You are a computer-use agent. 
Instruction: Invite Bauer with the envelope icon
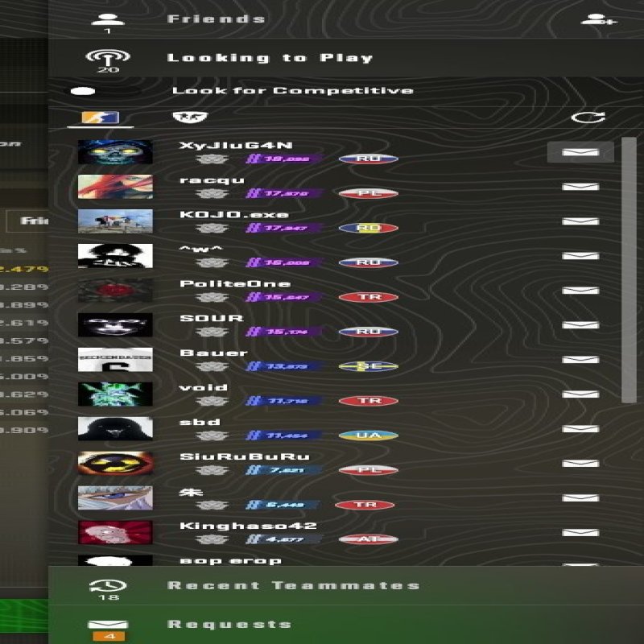tap(580, 359)
